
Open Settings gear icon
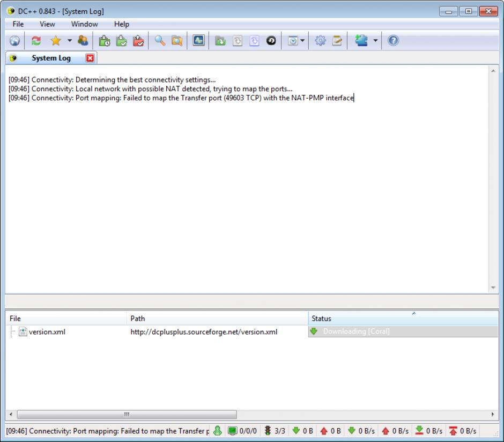tap(320, 41)
